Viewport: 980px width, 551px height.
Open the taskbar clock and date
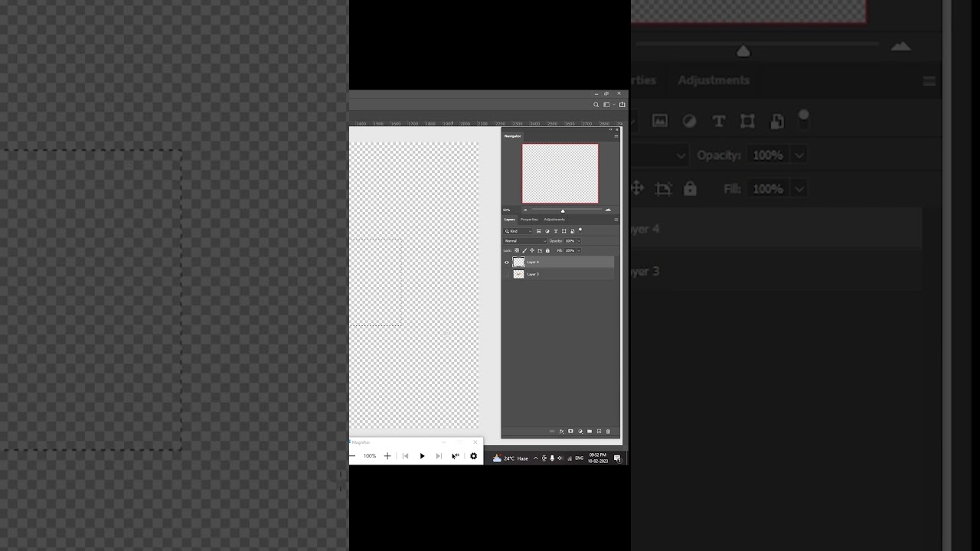click(598, 458)
